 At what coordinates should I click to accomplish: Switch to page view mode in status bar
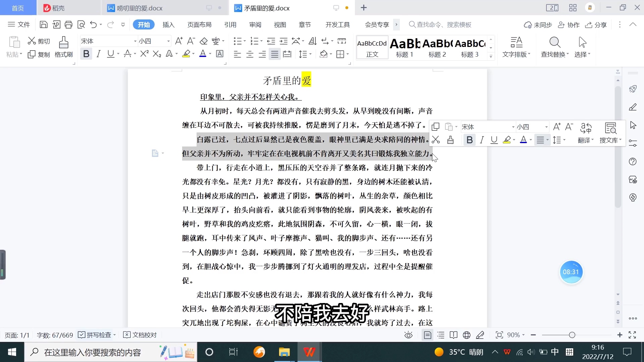(x=428, y=335)
